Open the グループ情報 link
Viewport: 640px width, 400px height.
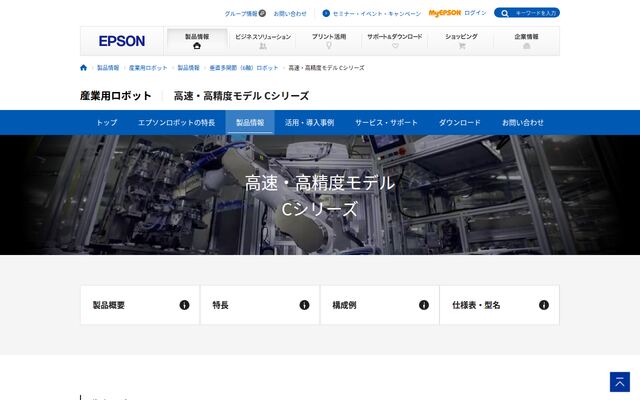[241, 13]
